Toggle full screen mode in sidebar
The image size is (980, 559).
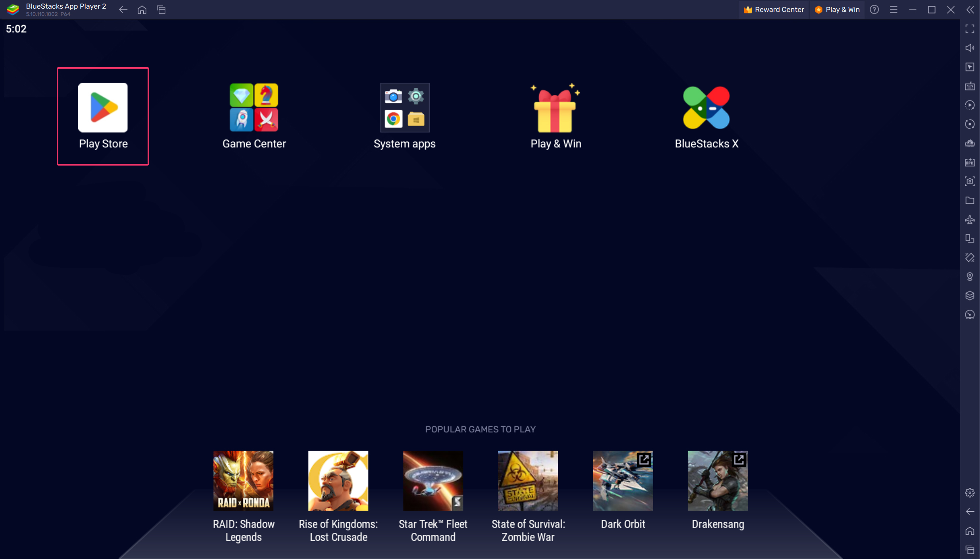click(970, 29)
